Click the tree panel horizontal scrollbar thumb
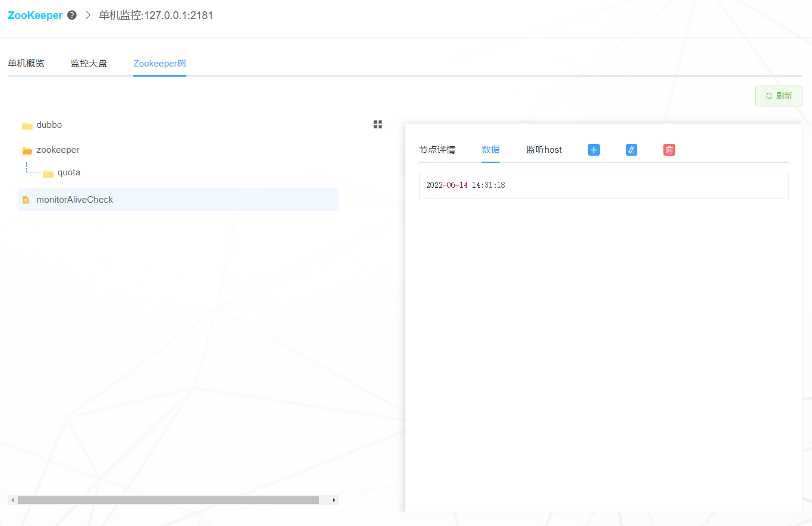 tap(168, 500)
